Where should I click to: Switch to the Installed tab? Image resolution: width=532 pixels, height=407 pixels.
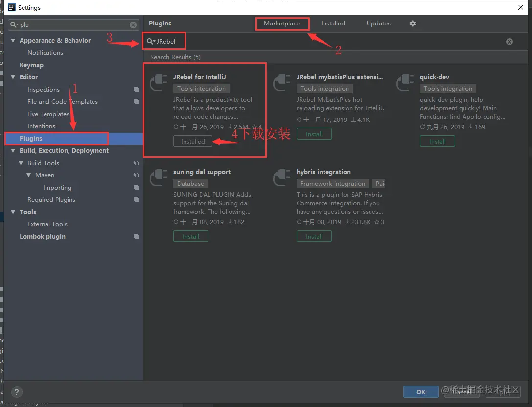tap(333, 24)
